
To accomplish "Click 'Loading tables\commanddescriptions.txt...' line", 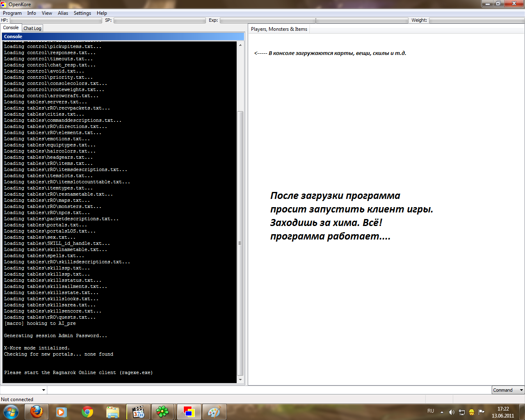I will pyautogui.click(x=63, y=120).
